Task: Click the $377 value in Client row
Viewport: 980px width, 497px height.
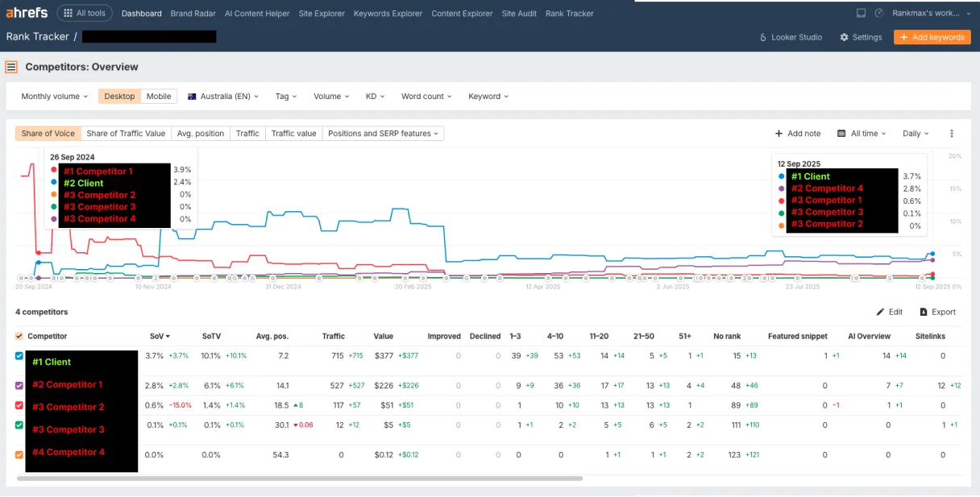Action: [x=383, y=355]
